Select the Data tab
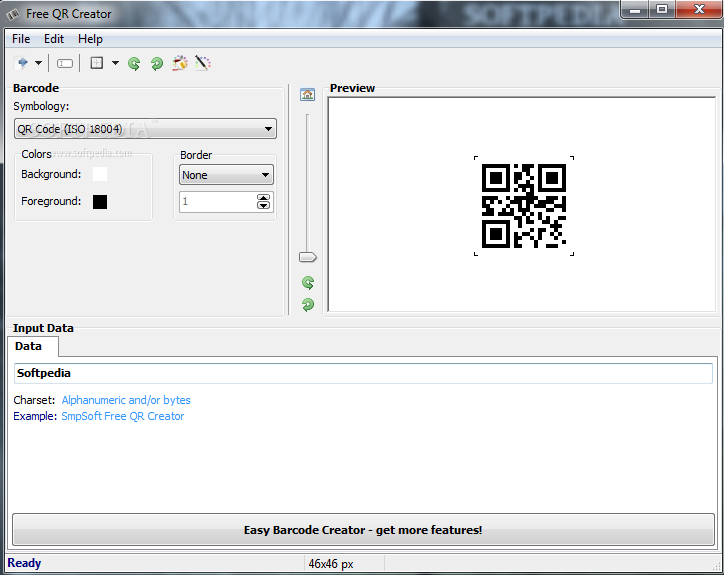This screenshot has width=724, height=575. click(33, 346)
